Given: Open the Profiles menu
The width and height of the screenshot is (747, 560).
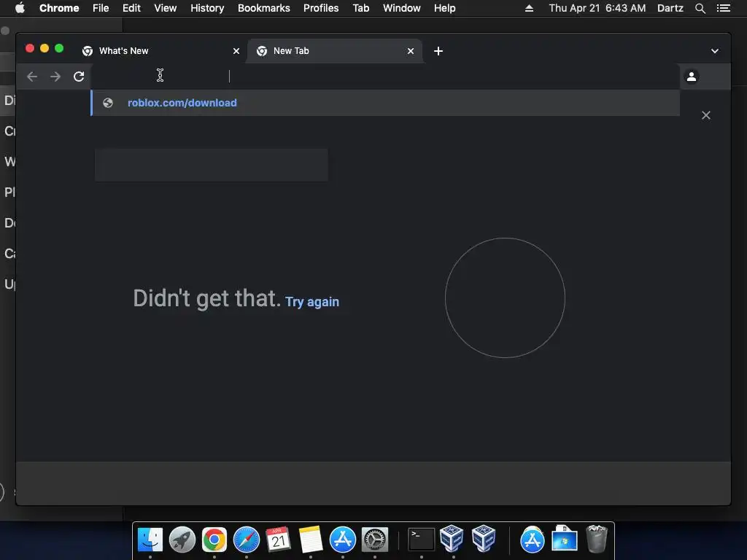Looking at the screenshot, I should [321, 8].
